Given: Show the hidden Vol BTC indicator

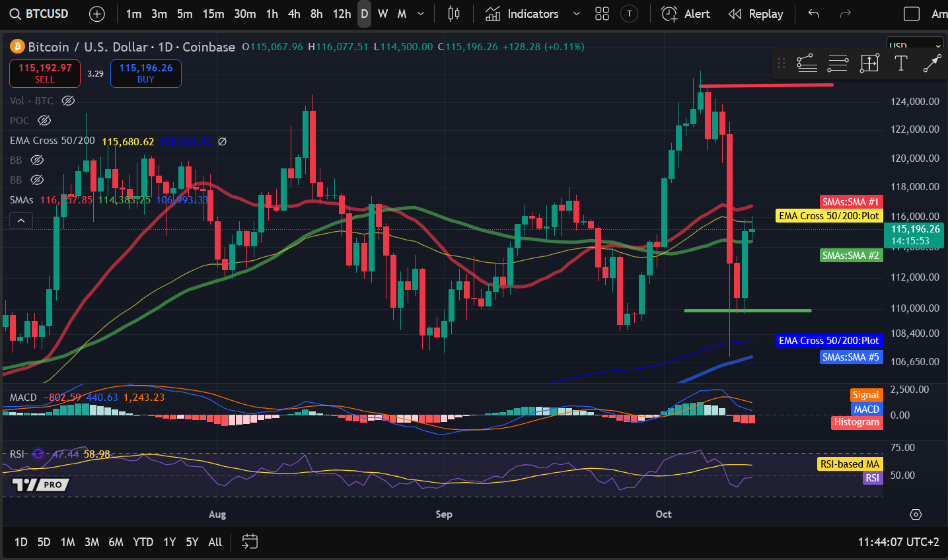Looking at the screenshot, I should 68,101.
